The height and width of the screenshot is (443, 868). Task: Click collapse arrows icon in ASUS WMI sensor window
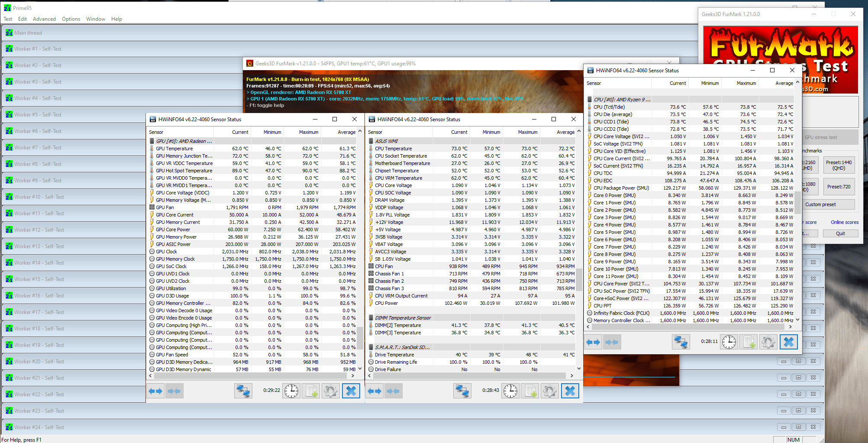[394, 391]
